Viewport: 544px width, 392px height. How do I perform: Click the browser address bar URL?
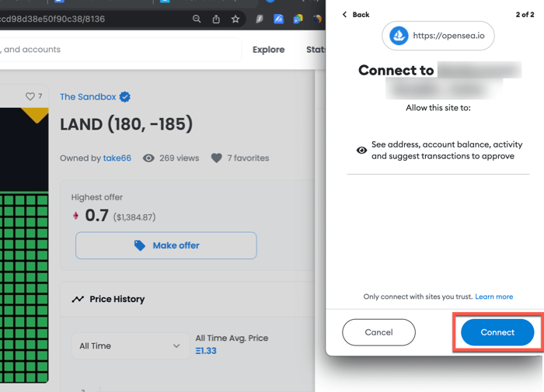[x=52, y=19]
